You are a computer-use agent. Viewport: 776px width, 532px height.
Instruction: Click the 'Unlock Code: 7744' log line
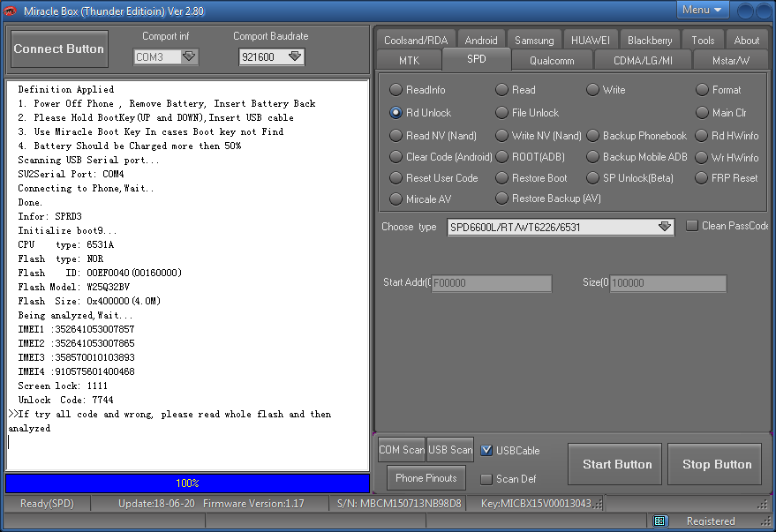pos(66,400)
